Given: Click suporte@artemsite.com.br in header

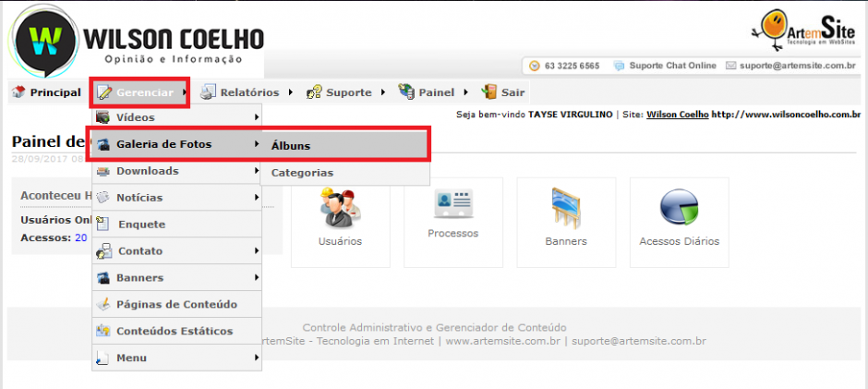Looking at the screenshot, I should tap(798, 66).
